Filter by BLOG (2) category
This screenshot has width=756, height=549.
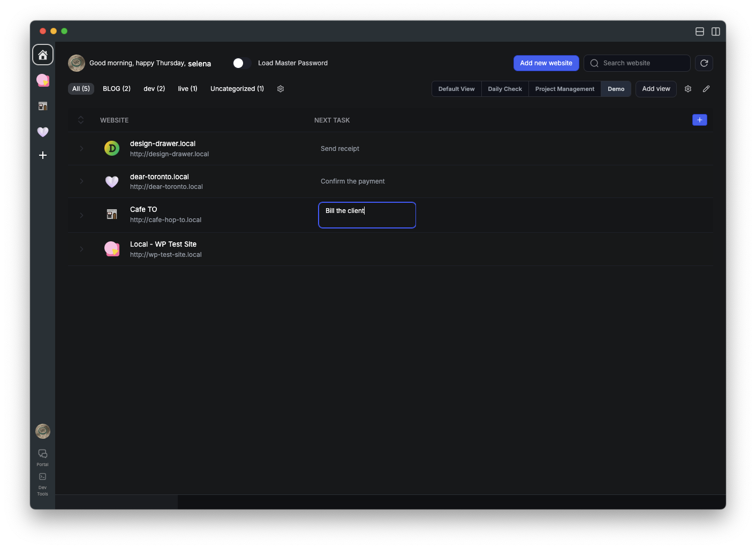point(117,89)
